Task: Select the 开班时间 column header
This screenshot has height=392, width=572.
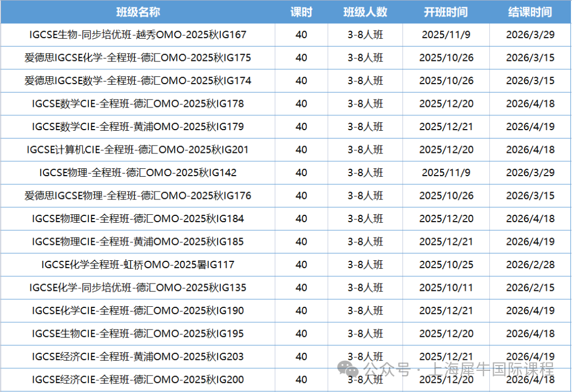Action: pos(445,12)
